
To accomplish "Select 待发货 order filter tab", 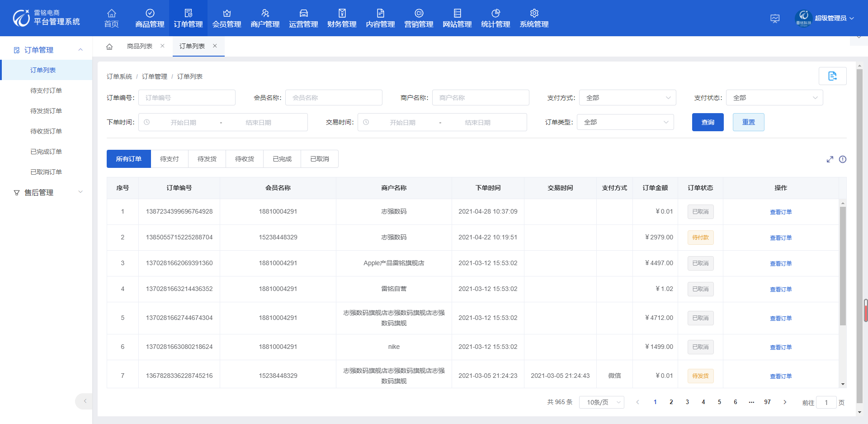I will (x=207, y=159).
